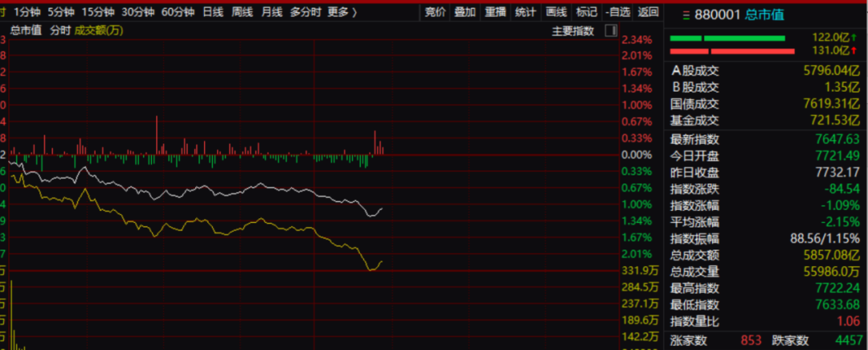Toggle the 叠加 overlay option

pyautogui.click(x=465, y=12)
